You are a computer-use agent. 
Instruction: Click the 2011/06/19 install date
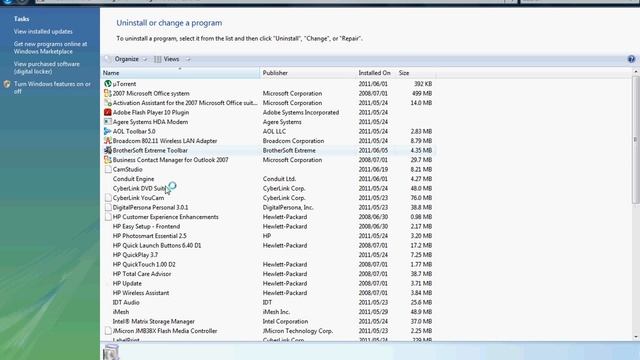click(x=373, y=169)
